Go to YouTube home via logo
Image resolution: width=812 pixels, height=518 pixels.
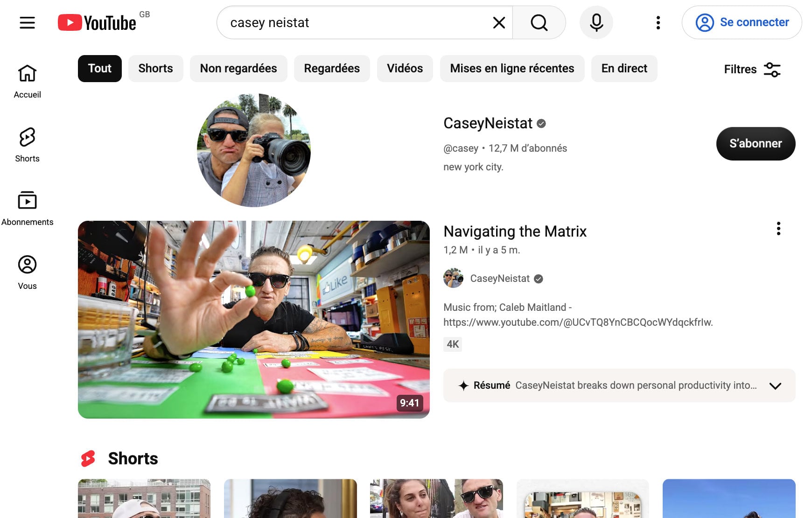[97, 22]
